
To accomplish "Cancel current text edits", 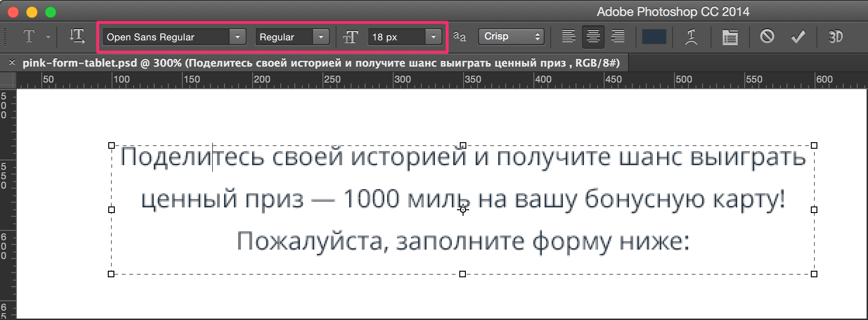I will 767,36.
